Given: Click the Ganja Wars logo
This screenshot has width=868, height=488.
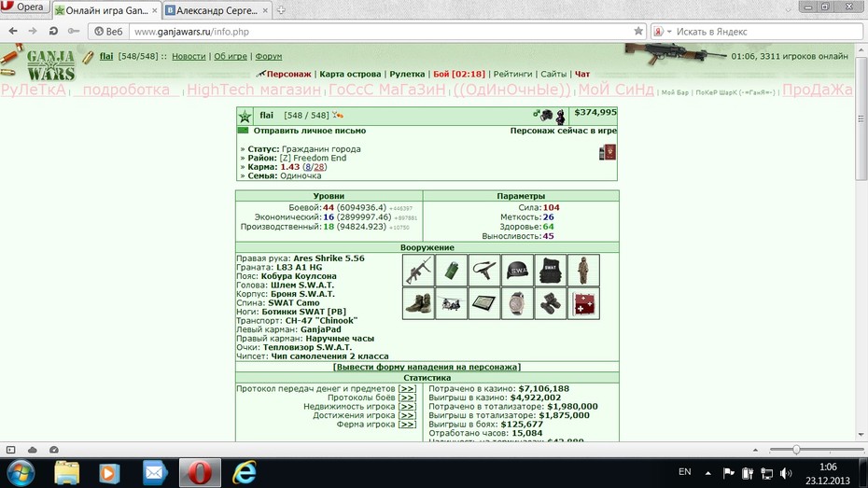Looking at the screenshot, I should point(50,65).
